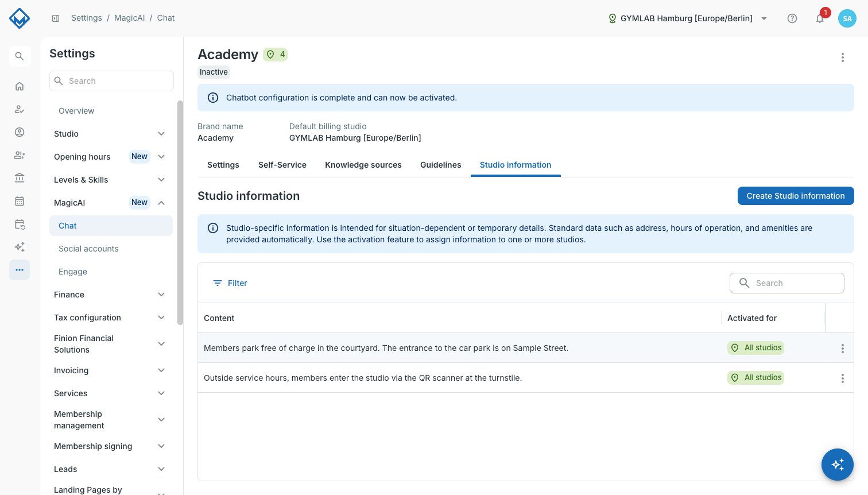Open row menu for courtyard parking entry

(x=843, y=349)
